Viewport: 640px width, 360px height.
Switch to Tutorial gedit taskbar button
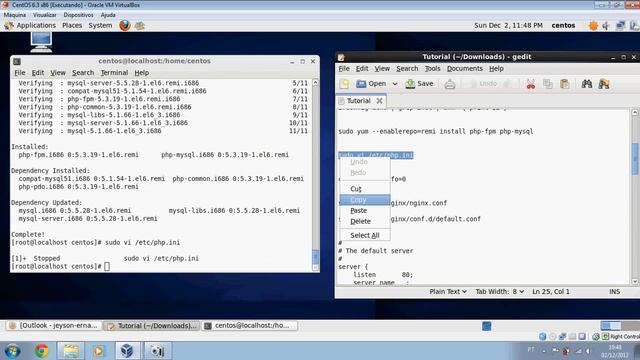[x=151, y=326]
